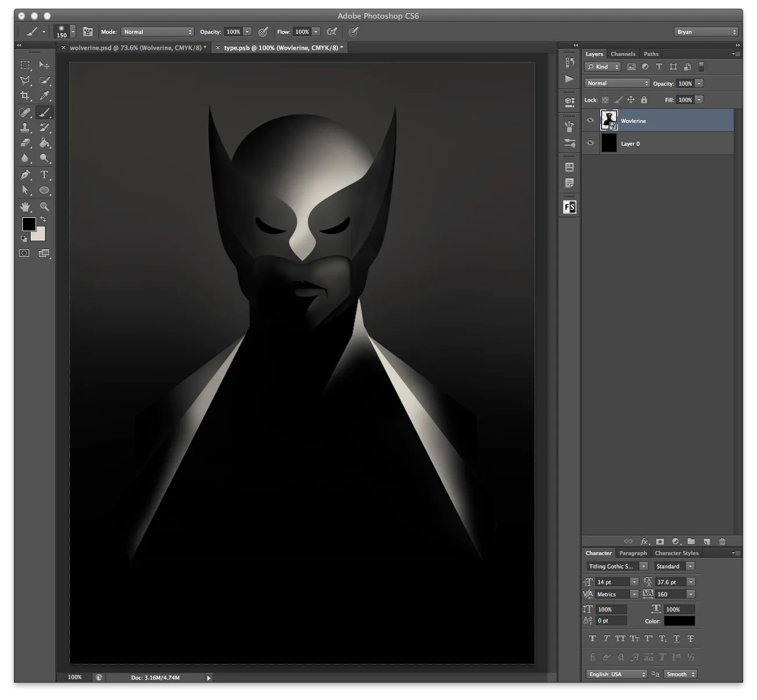Open the Character Styles tab
757x700 pixels.
[677, 553]
